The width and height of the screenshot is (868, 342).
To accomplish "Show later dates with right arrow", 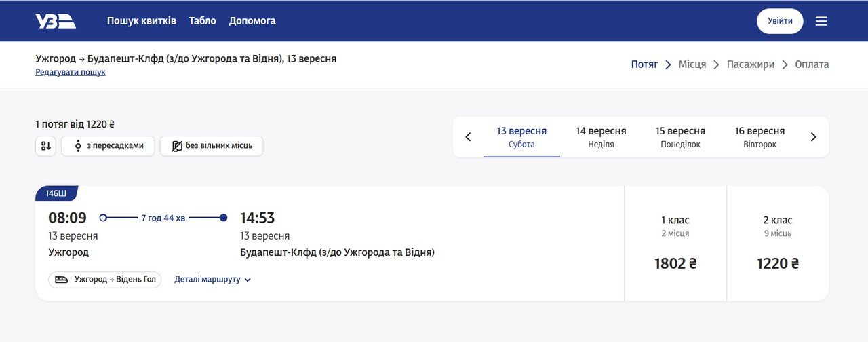I will coord(814,137).
